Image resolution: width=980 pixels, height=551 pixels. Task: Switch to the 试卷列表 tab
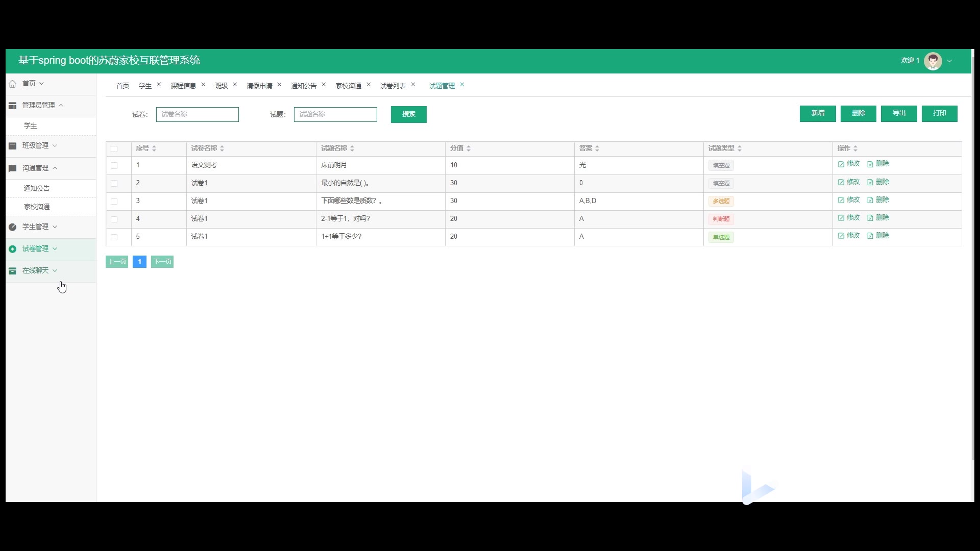(393, 86)
